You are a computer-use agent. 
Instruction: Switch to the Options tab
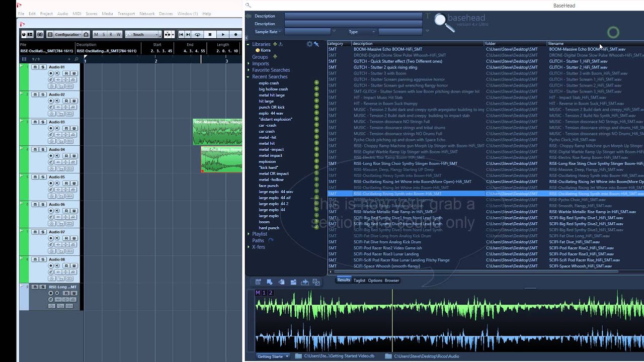pos(375,281)
